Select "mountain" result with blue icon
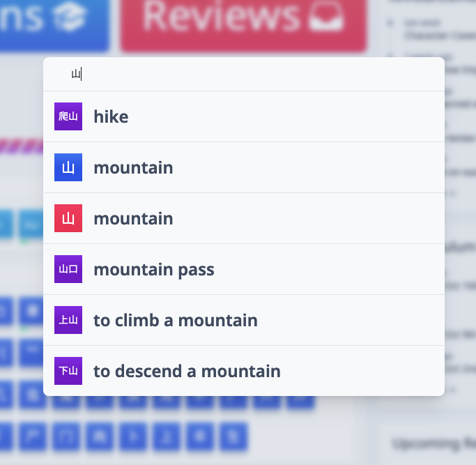The image size is (476, 465). (x=244, y=167)
